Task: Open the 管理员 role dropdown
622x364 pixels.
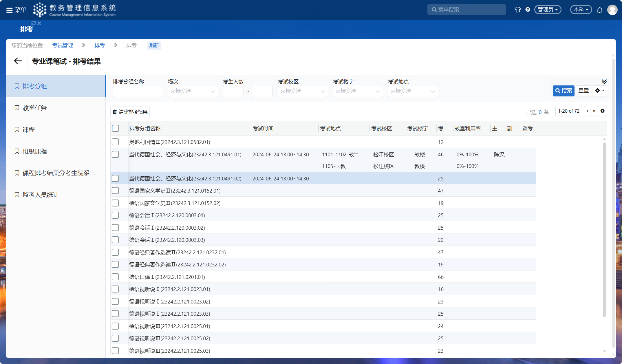Action: pyautogui.click(x=548, y=10)
